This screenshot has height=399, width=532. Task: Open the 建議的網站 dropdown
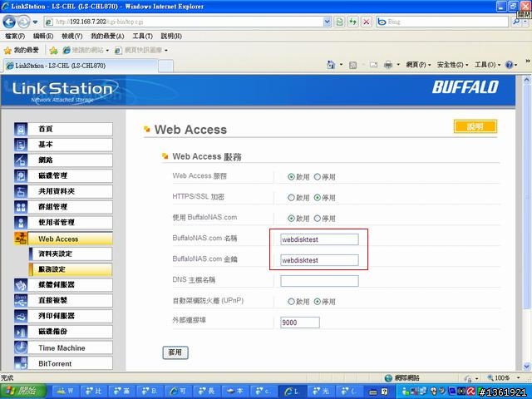click(107, 51)
